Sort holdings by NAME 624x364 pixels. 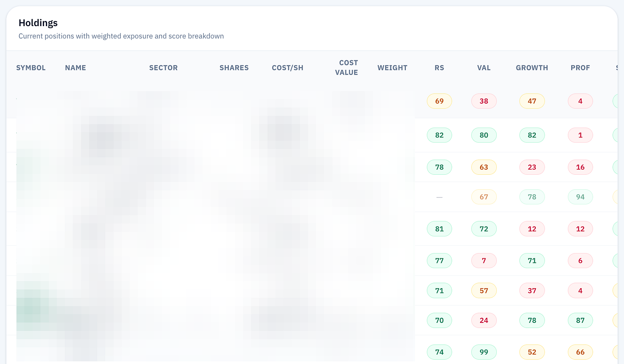75,68
